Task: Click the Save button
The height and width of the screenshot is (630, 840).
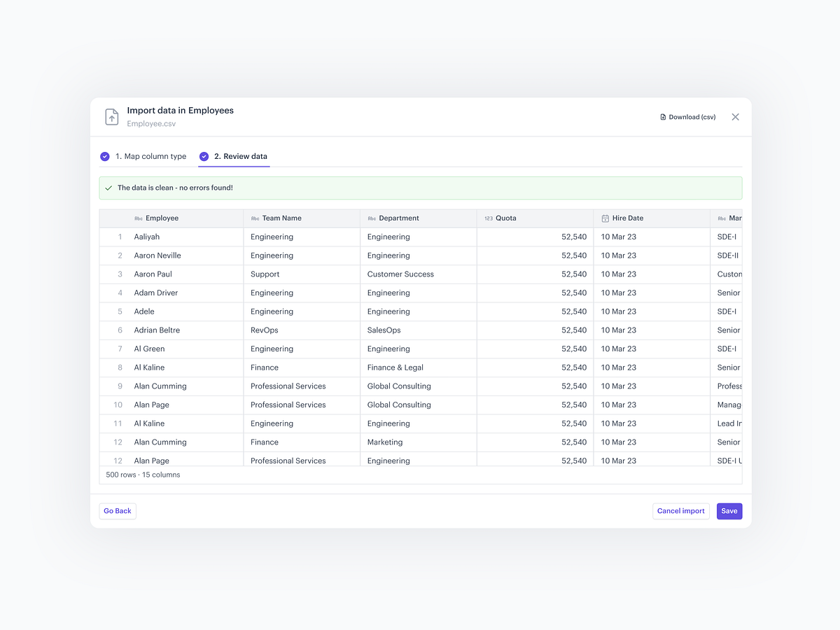Action: tap(729, 511)
